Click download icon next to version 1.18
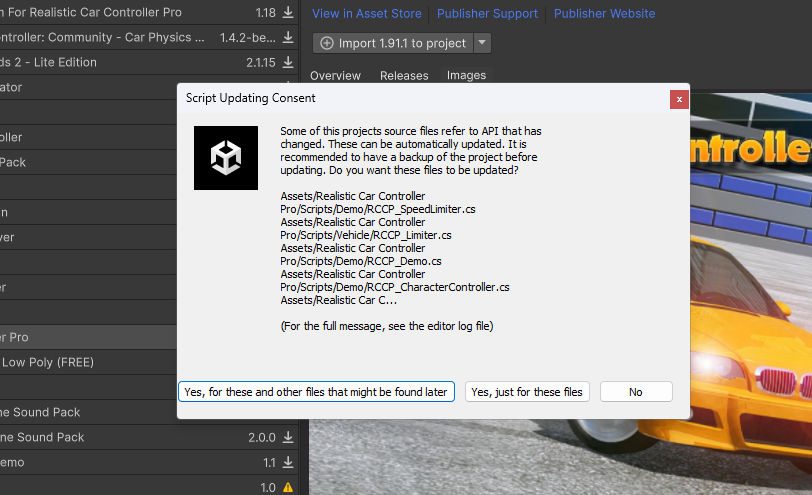 click(288, 13)
